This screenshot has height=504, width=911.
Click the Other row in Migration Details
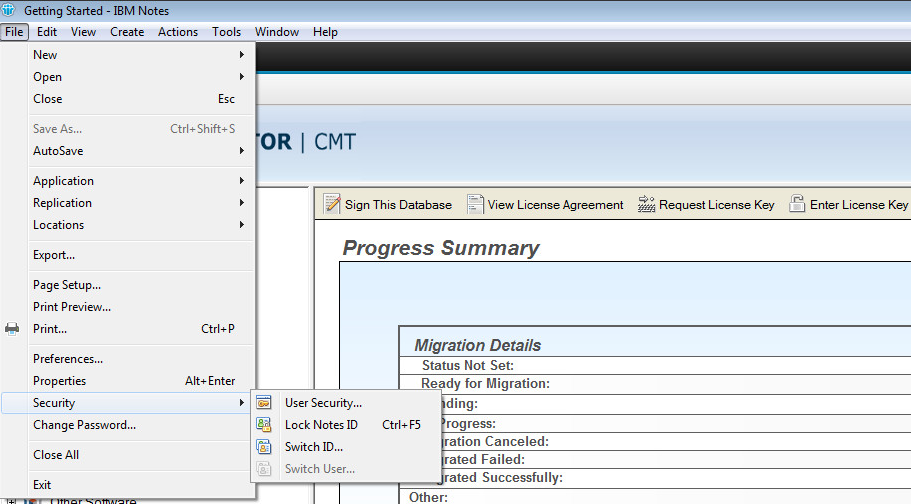[x=655, y=497]
